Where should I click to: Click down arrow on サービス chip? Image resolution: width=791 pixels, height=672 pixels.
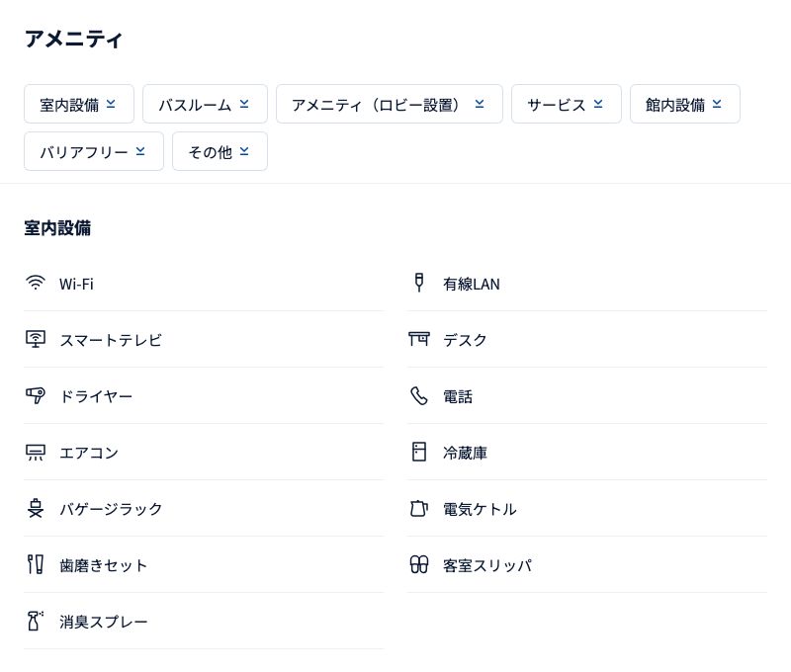point(598,104)
